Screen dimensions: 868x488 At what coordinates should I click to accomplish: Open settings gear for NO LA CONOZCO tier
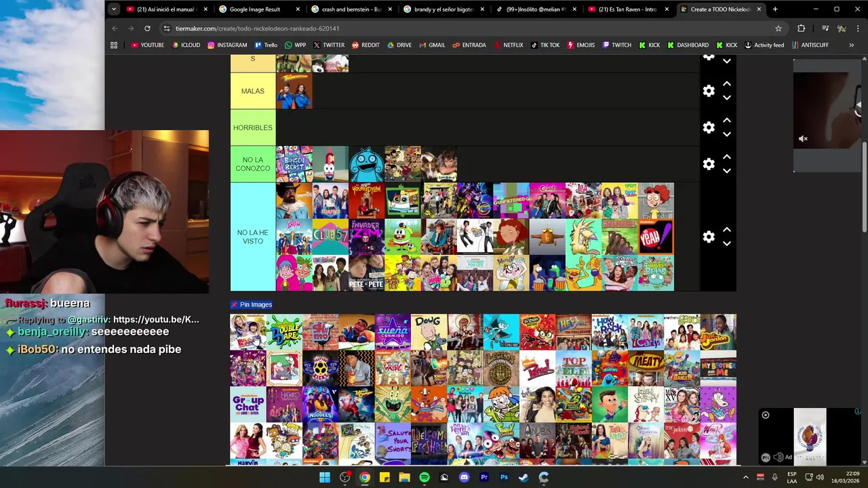[x=709, y=164]
